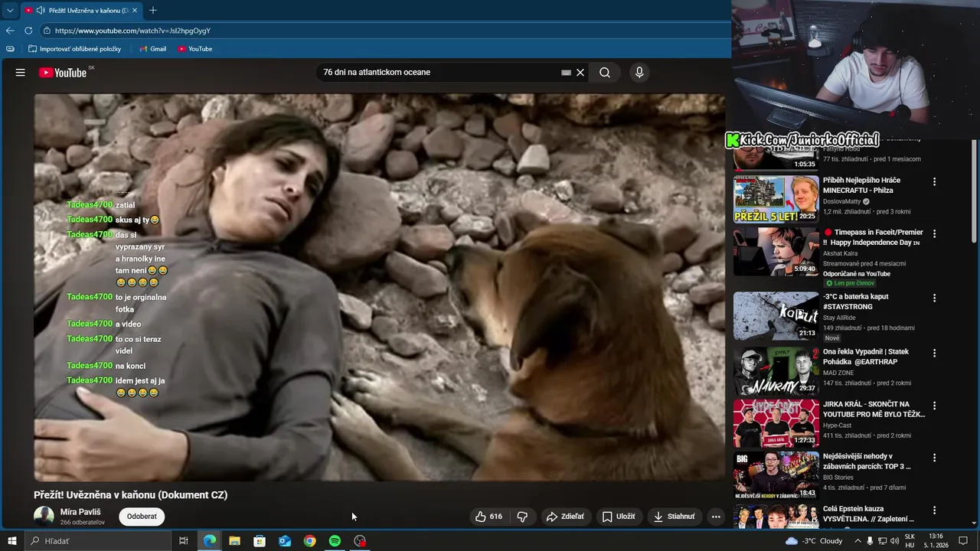Download the video with Stiahnuť

(675, 517)
